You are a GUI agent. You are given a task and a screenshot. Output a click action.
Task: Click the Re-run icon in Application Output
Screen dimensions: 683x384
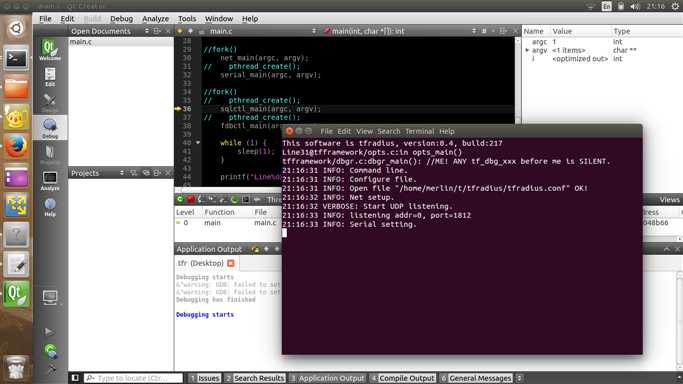coord(255,249)
